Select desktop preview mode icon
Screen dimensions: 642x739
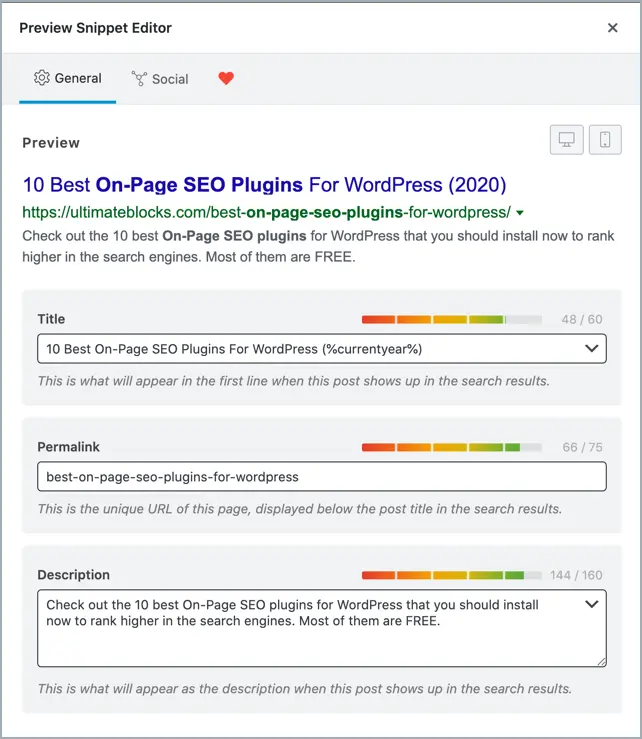click(x=567, y=140)
